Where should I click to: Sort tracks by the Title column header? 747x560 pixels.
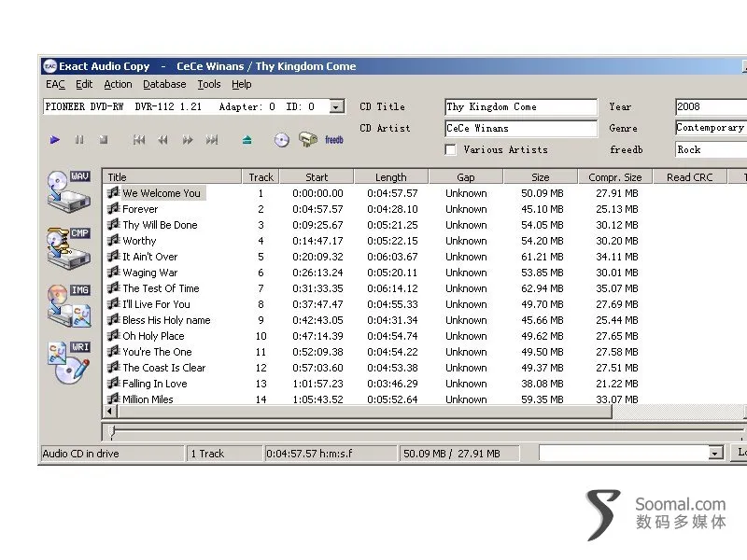172,177
